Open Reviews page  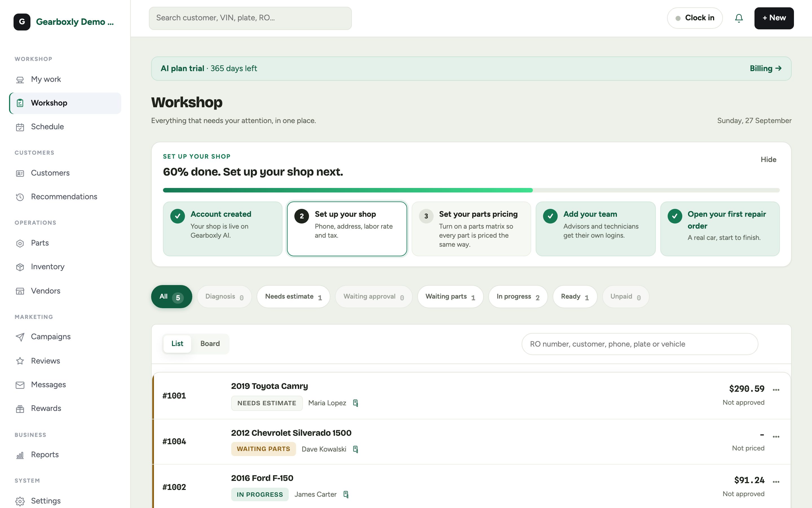tap(65, 361)
